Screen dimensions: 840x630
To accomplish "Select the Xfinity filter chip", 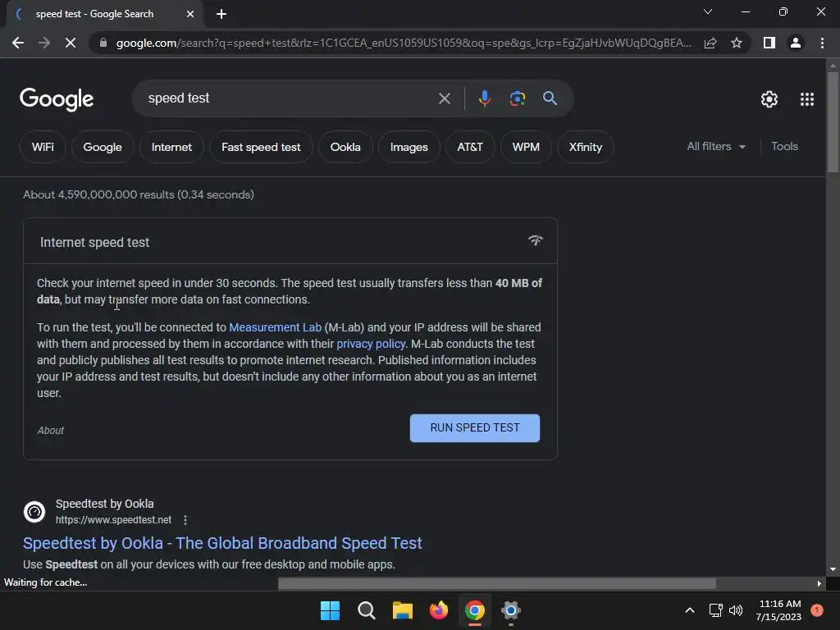I will (586, 147).
